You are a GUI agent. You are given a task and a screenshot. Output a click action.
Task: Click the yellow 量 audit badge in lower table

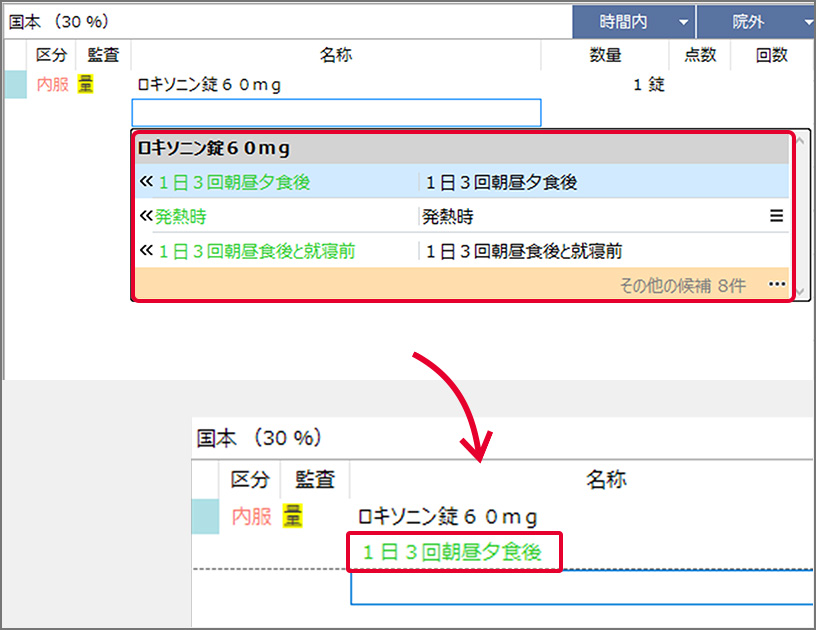[293, 516]
